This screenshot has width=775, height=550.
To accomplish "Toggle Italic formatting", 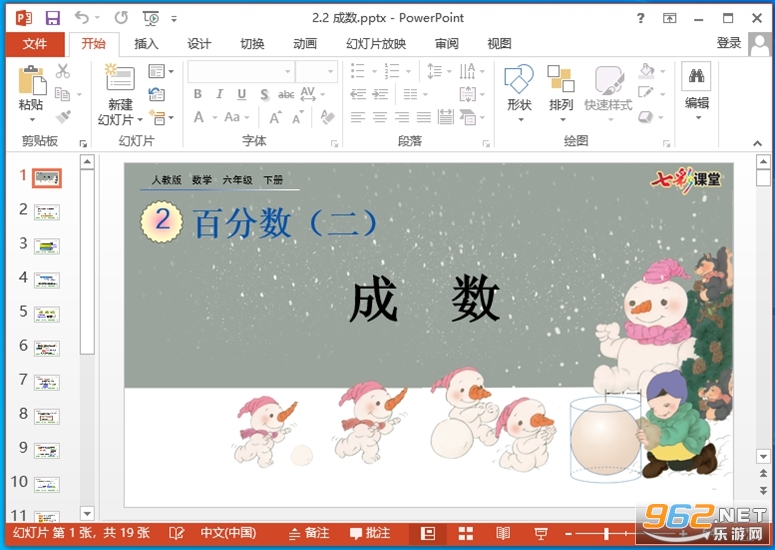I will 219,94.
